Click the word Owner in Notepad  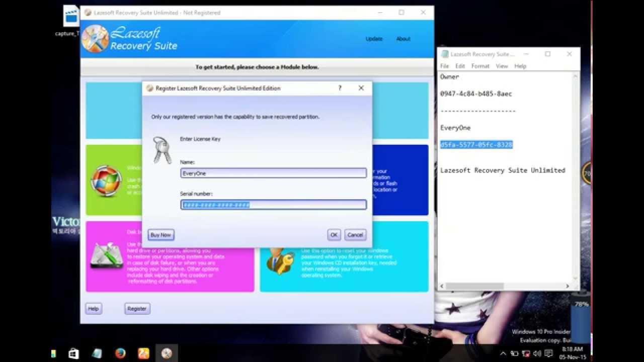[450, 77]
